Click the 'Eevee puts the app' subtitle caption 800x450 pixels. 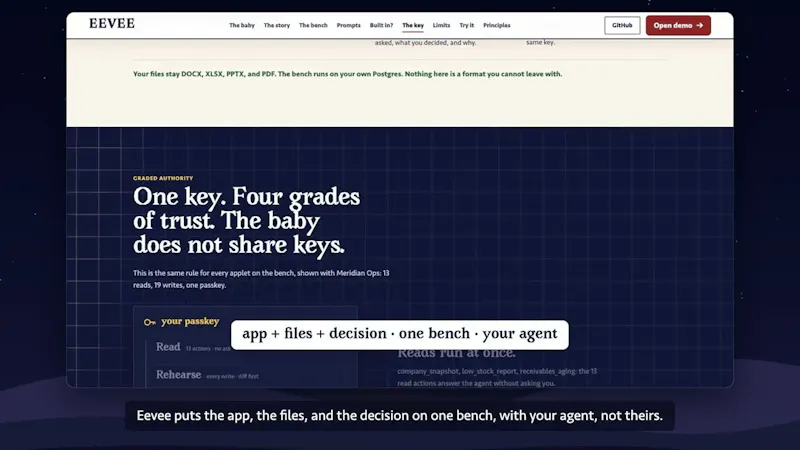click(399, 415)
